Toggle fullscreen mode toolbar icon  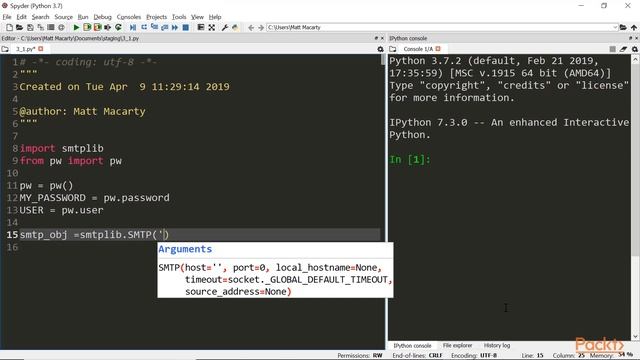coord(211,27)
